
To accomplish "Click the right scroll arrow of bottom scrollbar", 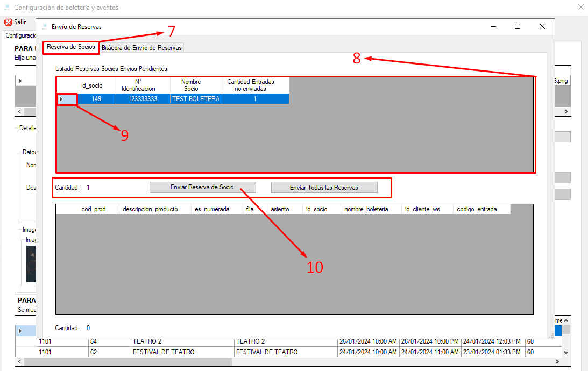I will pyautogui.click(x=557, y=362).
